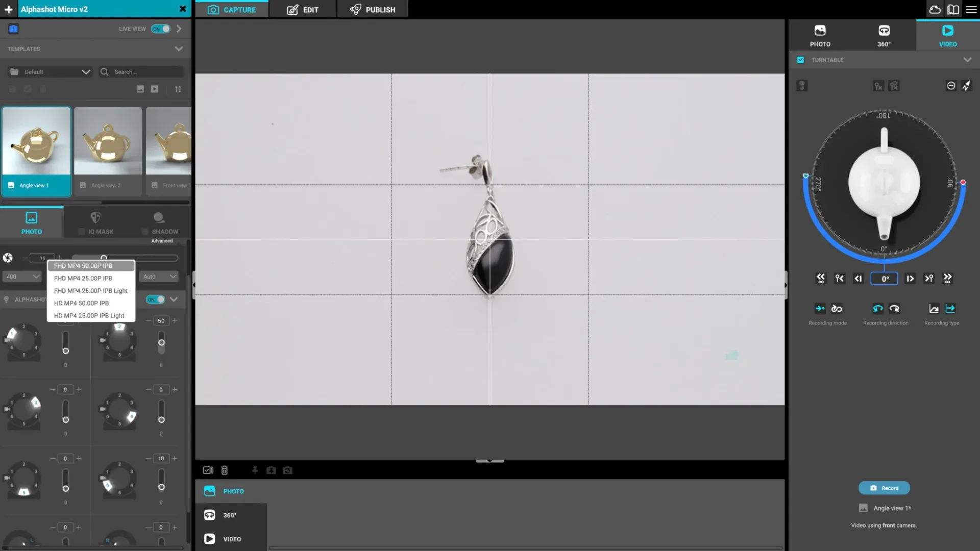Image resolution: width=980 pixels, height=551 pixels.
Task: Open the manual book icon
Action: pyautogui.click(x=953, y=10)
